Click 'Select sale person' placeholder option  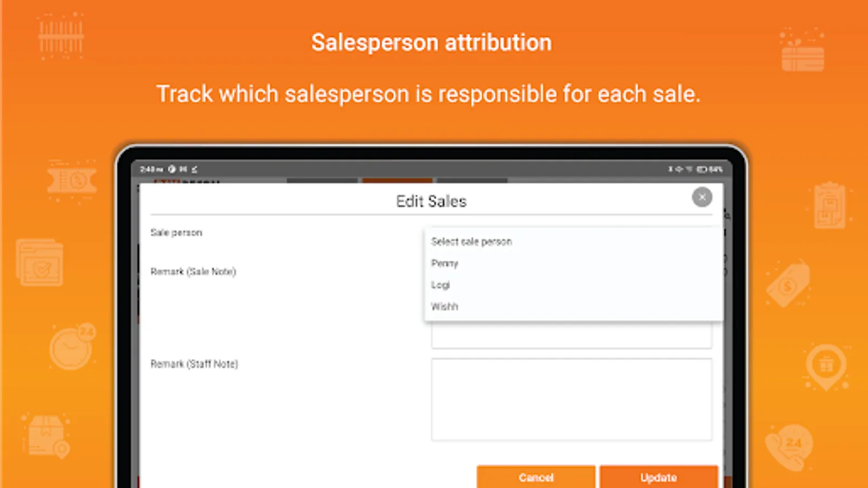click(471, 242)
